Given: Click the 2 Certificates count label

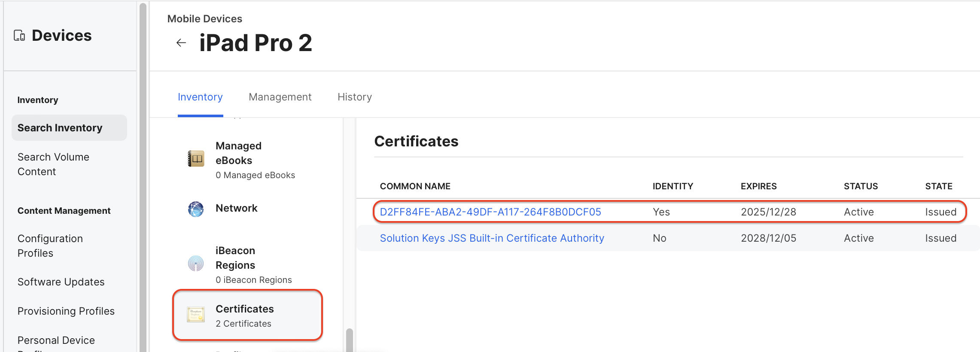Looking at the screenshot, I should pos(243,324).
